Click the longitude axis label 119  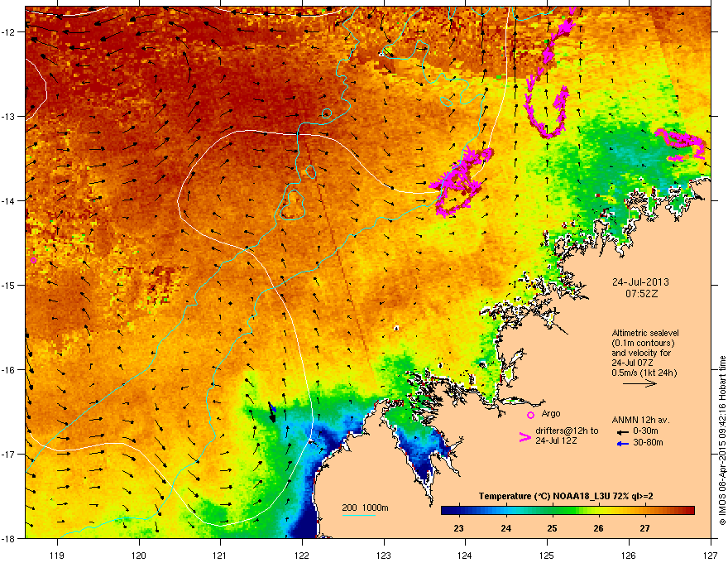pos(57,555)
